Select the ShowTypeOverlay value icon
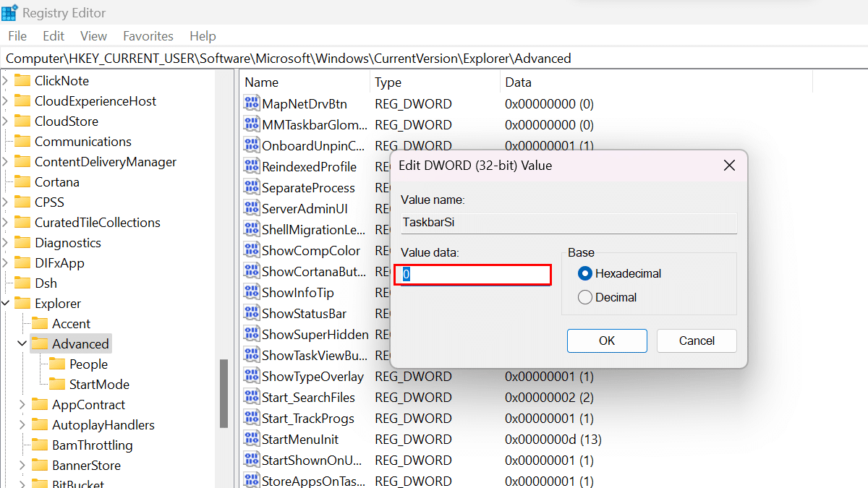The width and height of the screenshot is (868, 488). click(x=251, y=377)
